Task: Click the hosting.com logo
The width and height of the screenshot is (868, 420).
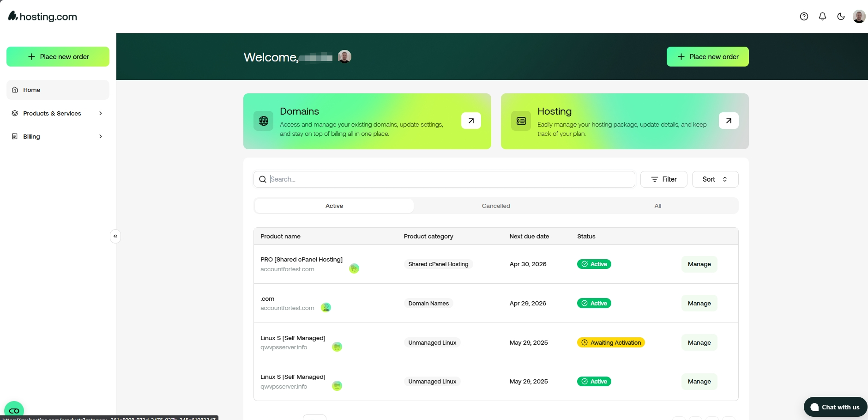Action: (x=43, y=17)
